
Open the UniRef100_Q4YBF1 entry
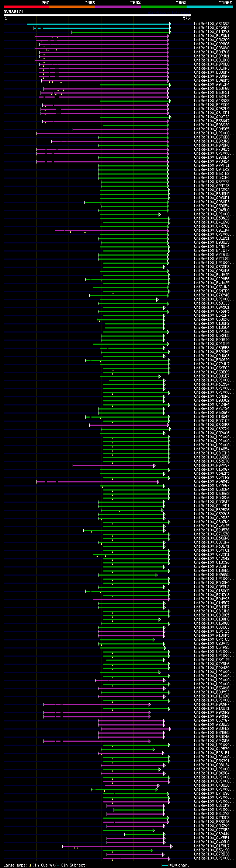click(x=212, y=838)
